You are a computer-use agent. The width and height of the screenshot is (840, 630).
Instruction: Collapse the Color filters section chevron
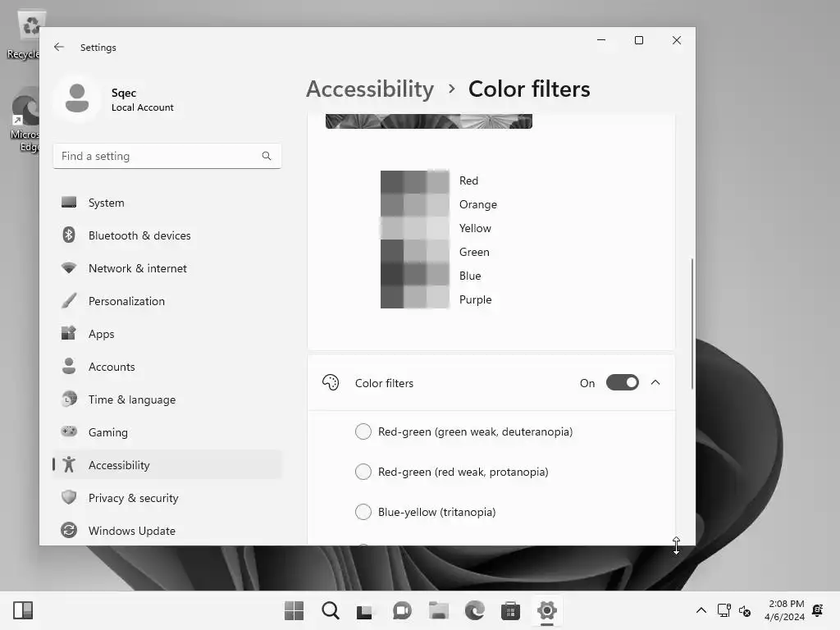(655, 382)
